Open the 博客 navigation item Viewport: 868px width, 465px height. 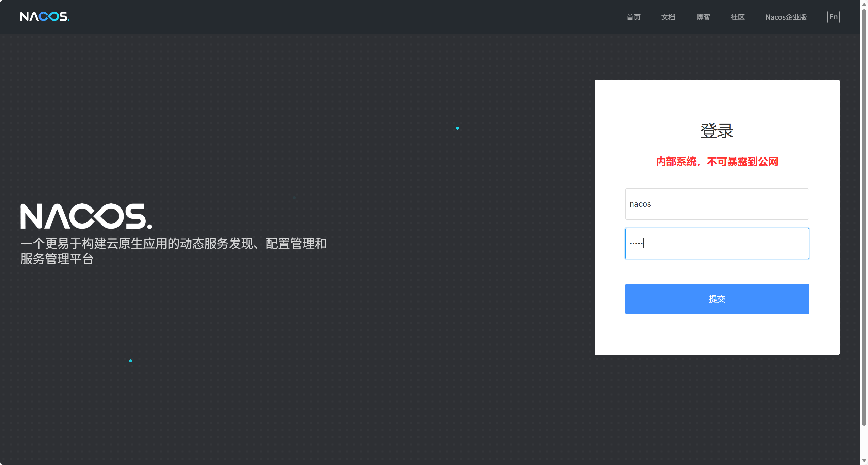[703, 17]
